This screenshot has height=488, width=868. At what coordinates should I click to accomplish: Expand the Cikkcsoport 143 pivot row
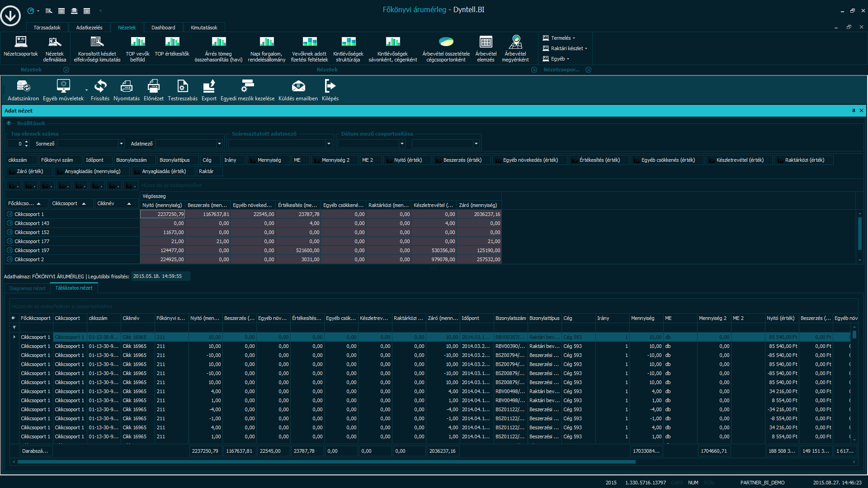pos(9,223)
